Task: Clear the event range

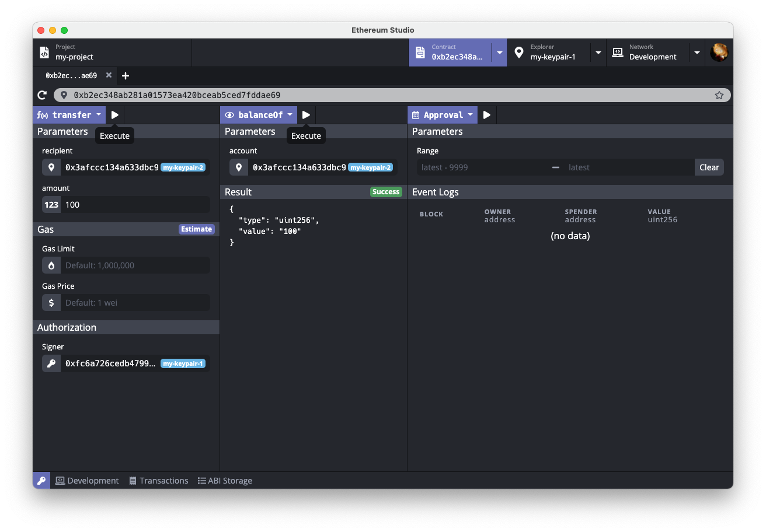Action: 709,167
